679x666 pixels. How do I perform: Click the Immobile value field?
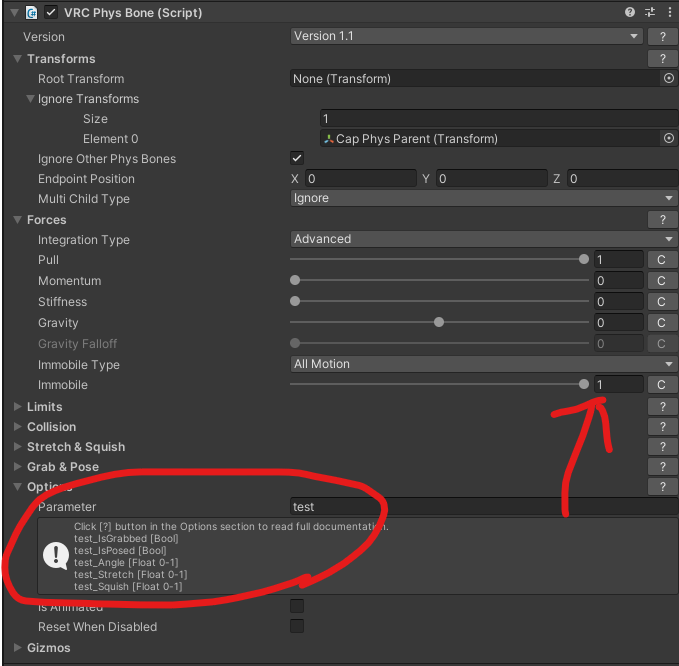[x=619, y=385]
